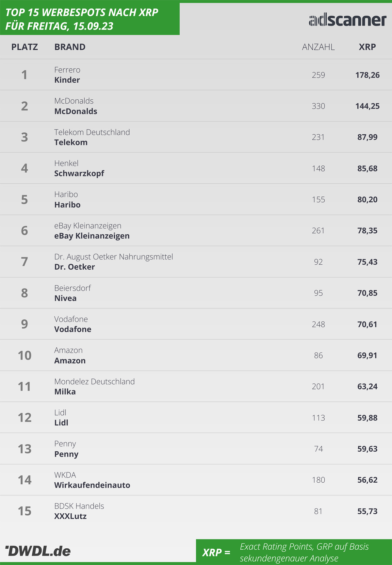Select the Haribo XRP value 80,20
The width and height of the screenshot is (392, 565).
coord(367,199)
